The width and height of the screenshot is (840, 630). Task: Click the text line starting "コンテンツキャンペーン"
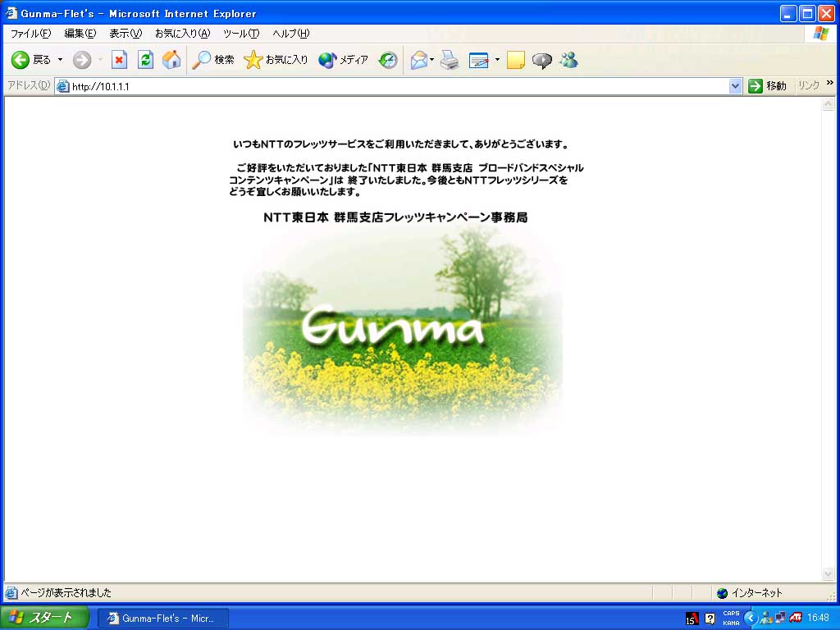398,180
